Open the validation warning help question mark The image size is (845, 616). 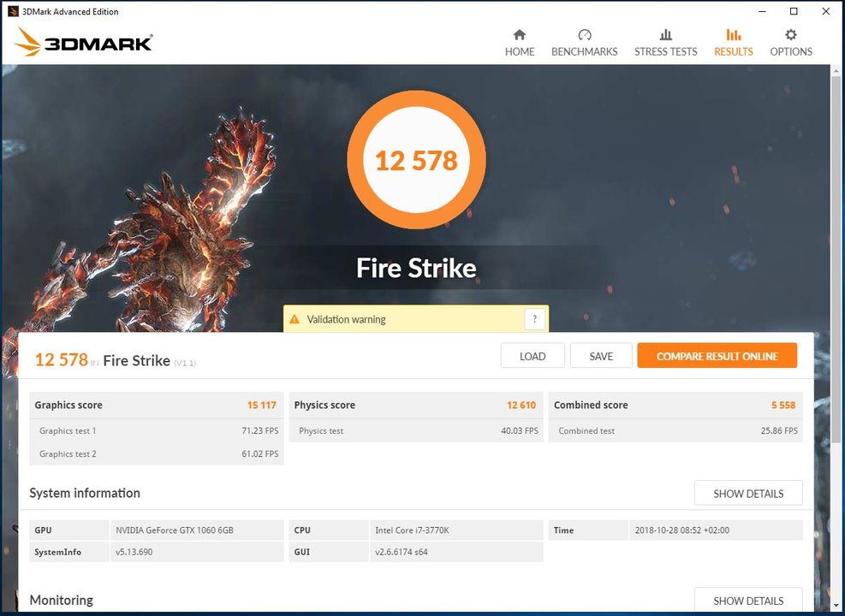[534, 319]
